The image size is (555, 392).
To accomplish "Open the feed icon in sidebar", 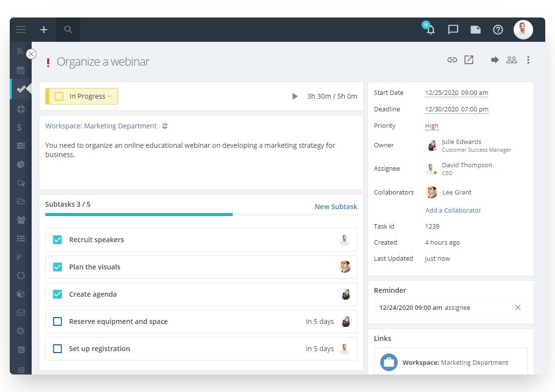I will (20, 51).
